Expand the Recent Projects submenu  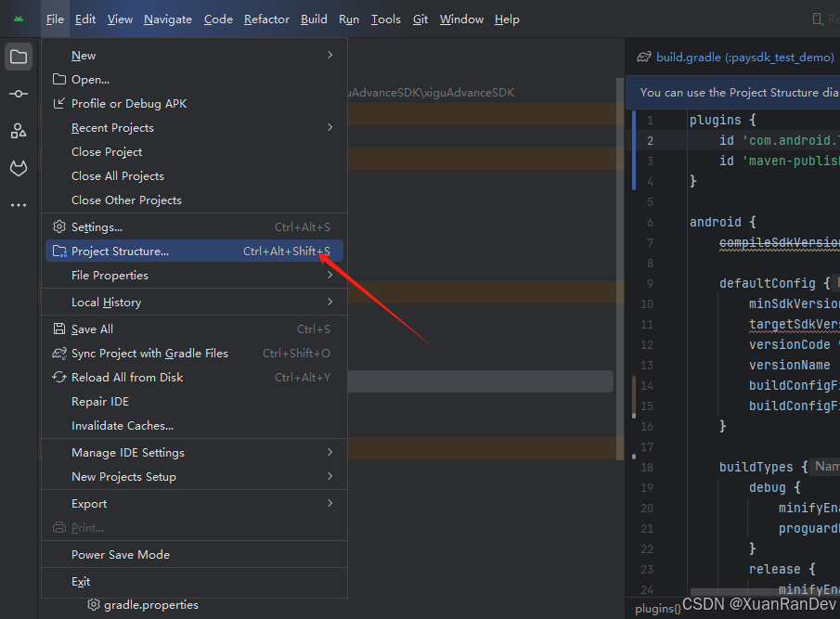330,128
